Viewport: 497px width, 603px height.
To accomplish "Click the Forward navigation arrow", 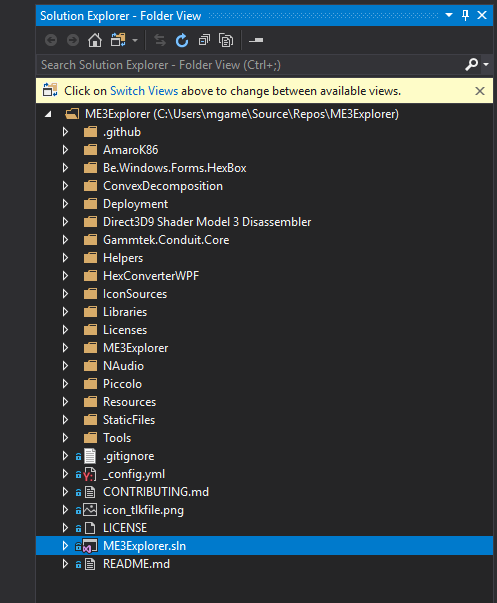I will pyautogui.click(x=73, y=40).
